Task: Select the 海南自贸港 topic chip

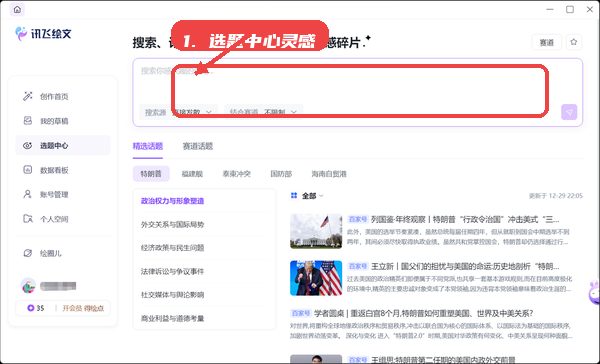Action: (329, 174)
